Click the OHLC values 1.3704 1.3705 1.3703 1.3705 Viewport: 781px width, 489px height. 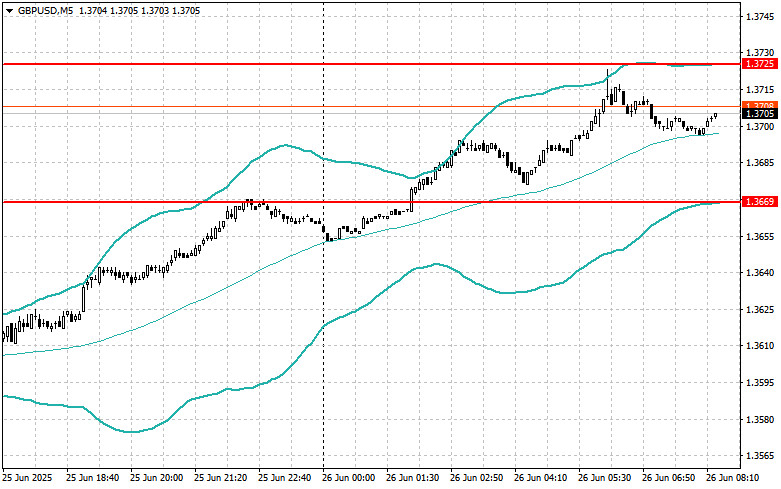pos(139,10)
